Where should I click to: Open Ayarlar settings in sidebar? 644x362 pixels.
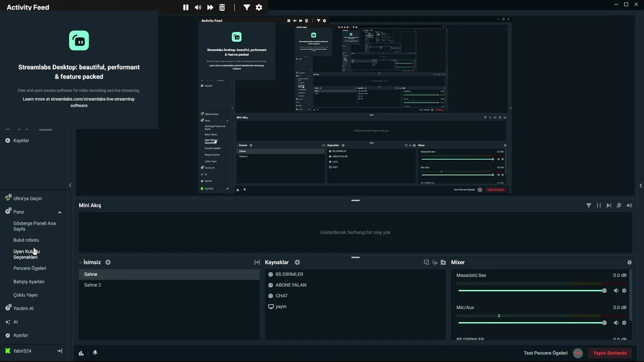(21, 335)
